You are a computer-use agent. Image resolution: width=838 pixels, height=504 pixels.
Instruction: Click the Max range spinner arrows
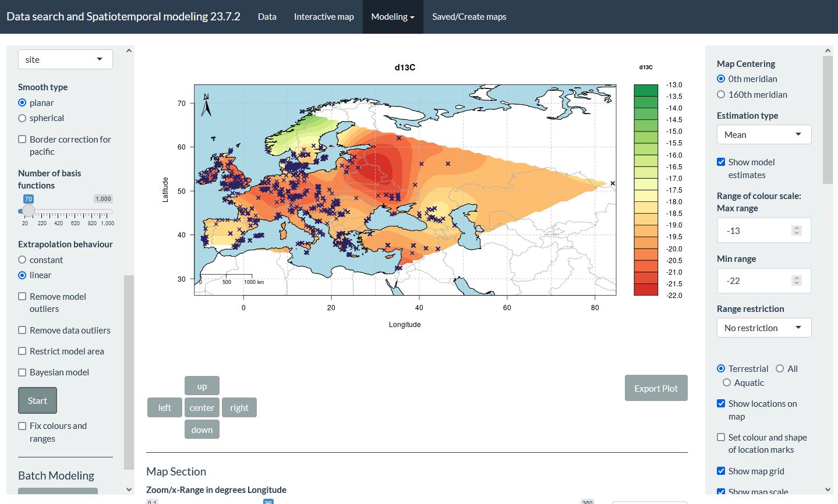coord(797,230)
